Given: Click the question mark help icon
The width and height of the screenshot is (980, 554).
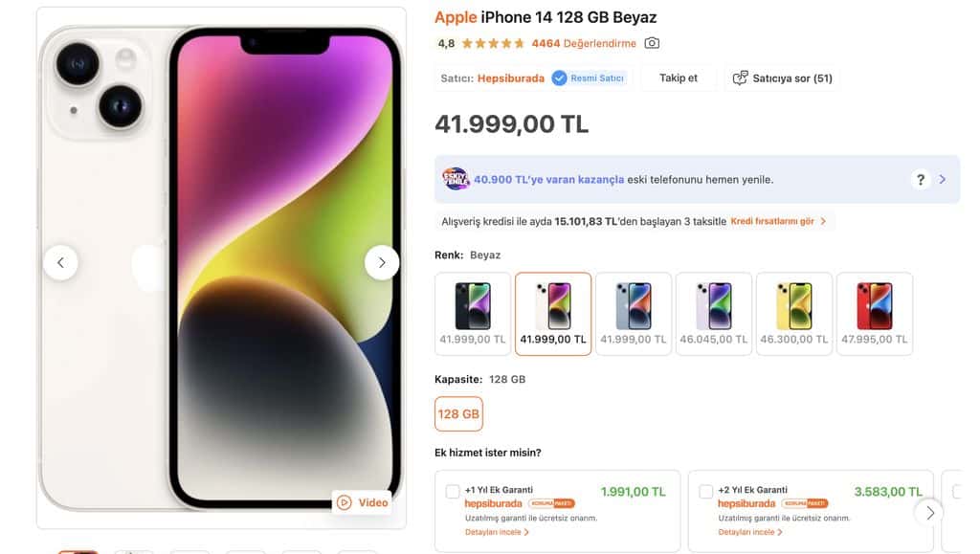Looking at the screenshot, I should pyautogui.click(x=920, y=180).
